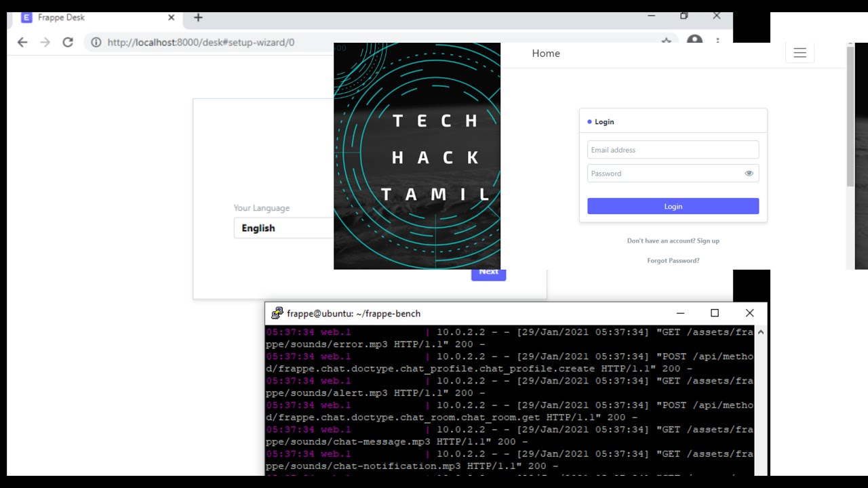Restore down the Chrome browser window
This screenshot has height=488, width=868.
point(684,16)
